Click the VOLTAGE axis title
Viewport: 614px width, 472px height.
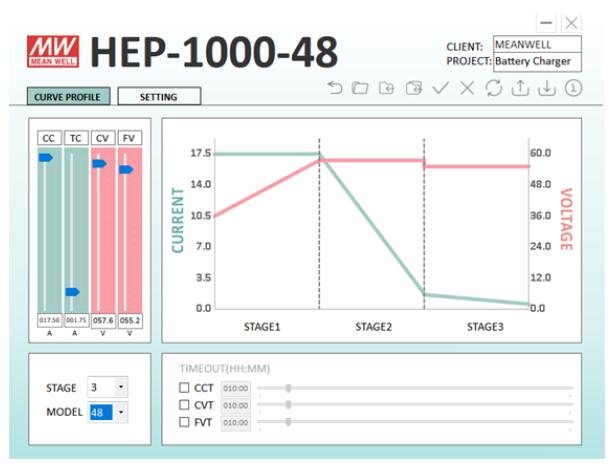click(x=567, y=219)
